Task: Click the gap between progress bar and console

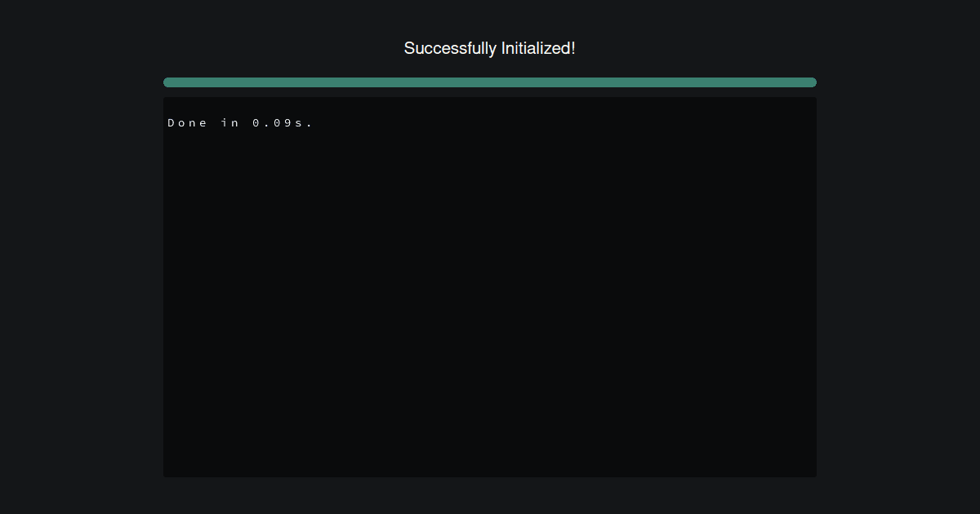Action: (x=490, y=92)
